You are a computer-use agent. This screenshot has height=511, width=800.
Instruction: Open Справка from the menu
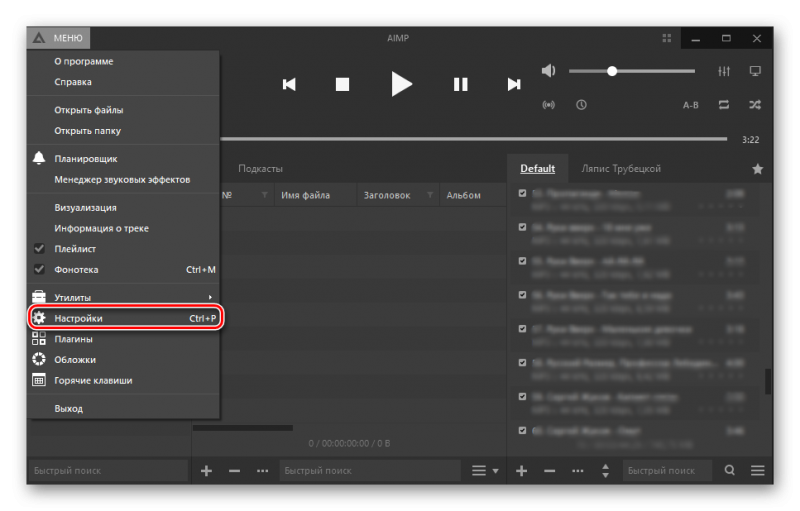[123, 82]
